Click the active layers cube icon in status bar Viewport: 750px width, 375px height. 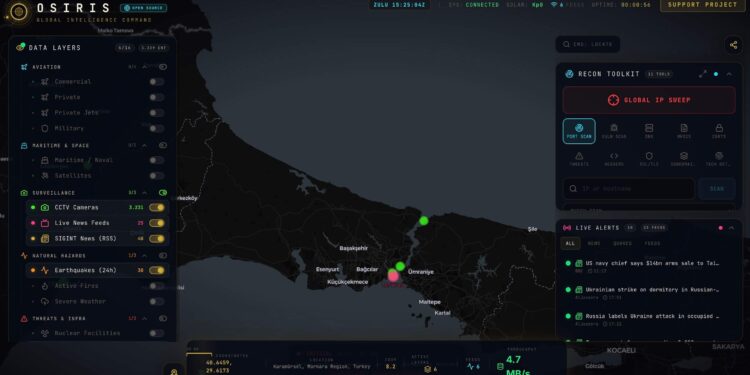coord(428,369)
